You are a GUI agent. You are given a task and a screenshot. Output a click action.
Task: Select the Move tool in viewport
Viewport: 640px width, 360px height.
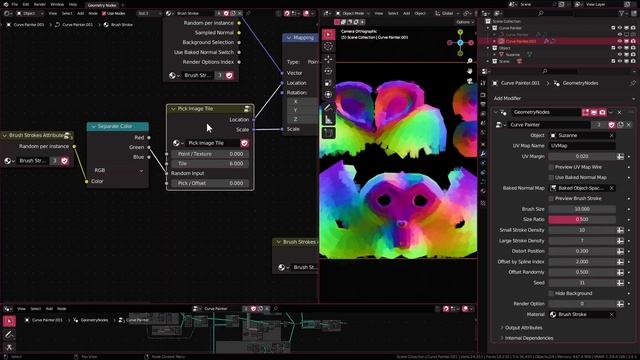[x=328, y=59]
